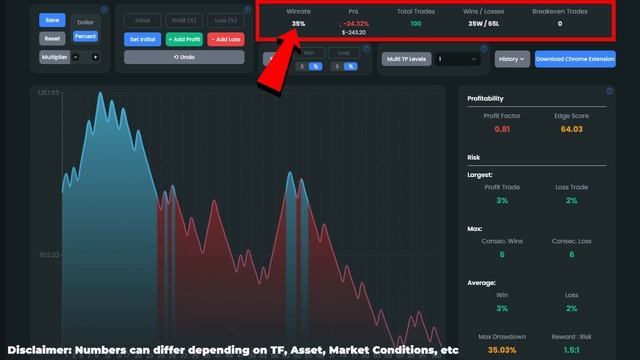Click the Profitability section heading
This screenshot has width=640, height=360.
click(x=485, y=98)
